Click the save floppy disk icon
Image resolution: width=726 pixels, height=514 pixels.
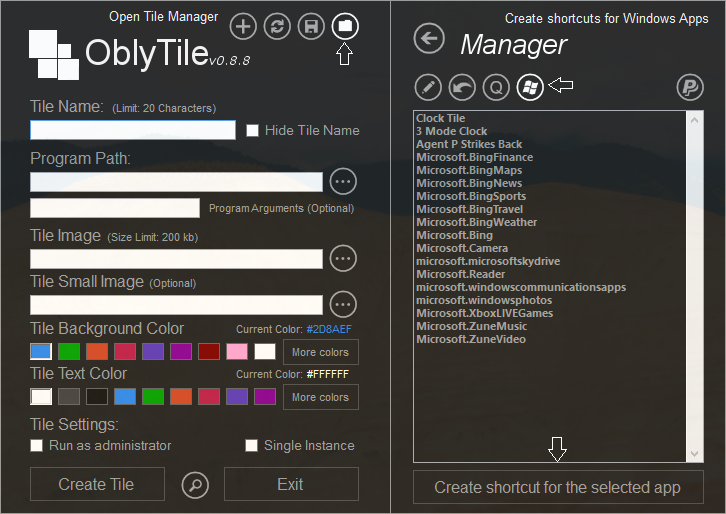tap(311, 26)
